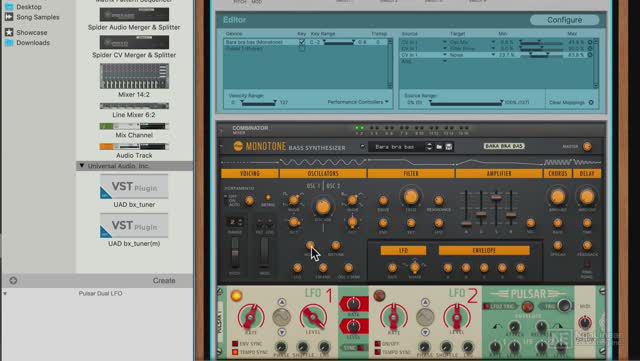
Task: Open the Showcase location in browser
Action: tap(31, 32)
